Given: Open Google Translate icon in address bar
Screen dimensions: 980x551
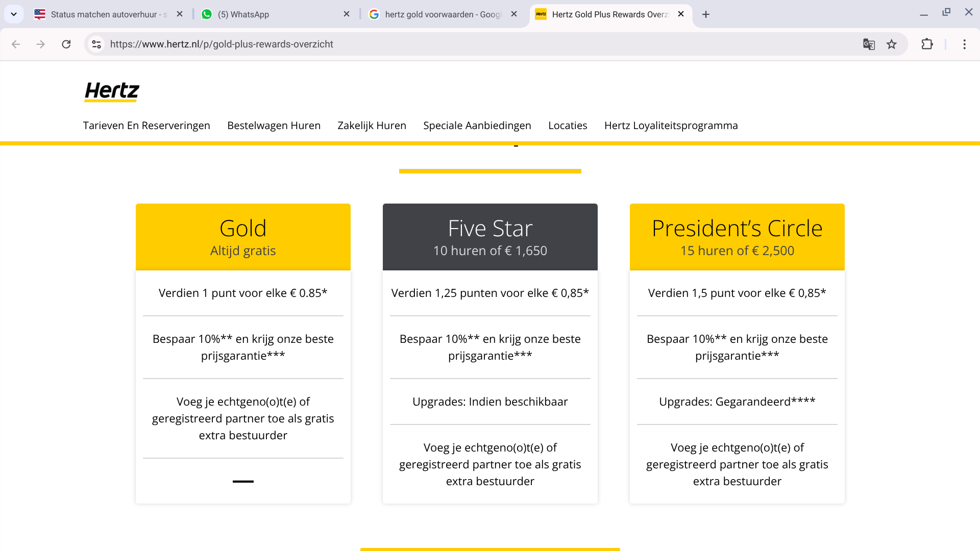Looking at the screenshot, I should click(x=869, y=44).
